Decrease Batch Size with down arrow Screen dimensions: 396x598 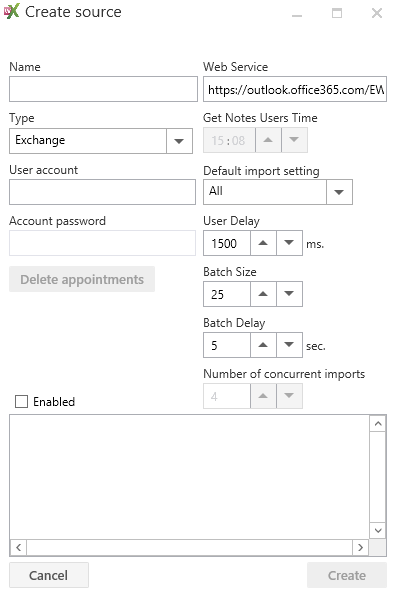289,294
